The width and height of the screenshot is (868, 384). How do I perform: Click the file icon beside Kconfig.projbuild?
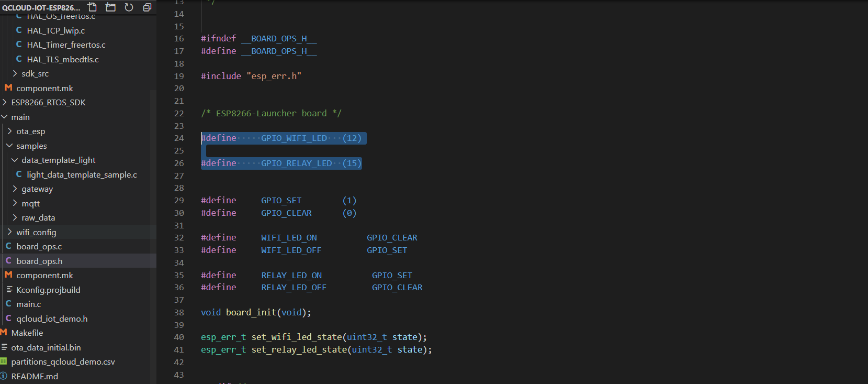point(9,290)
